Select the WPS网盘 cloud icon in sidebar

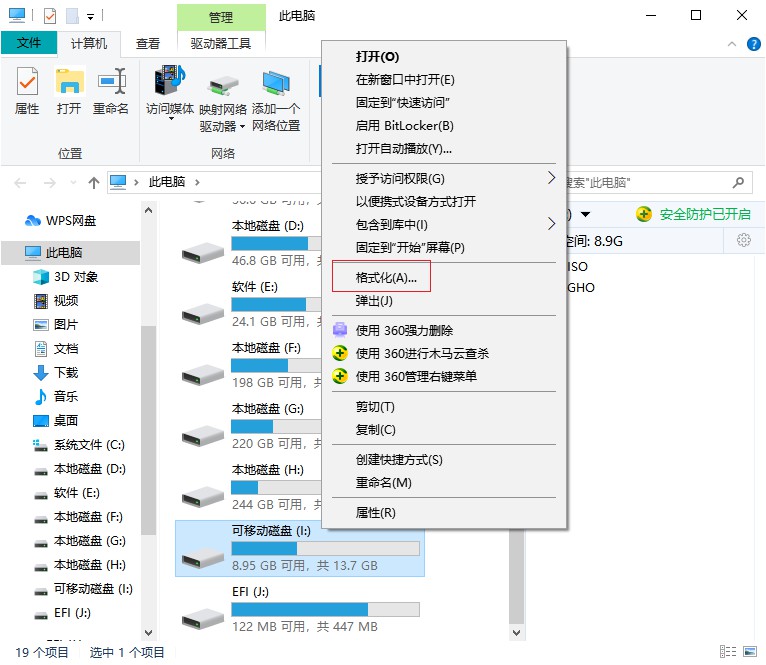33,221
